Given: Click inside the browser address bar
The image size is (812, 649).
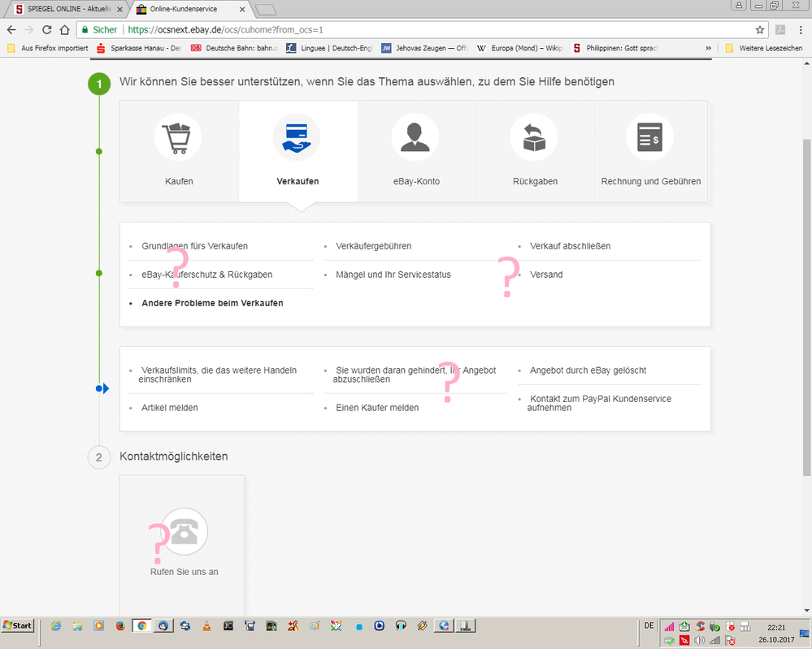Looking at the screenshot, I should (x=325, y=28).
